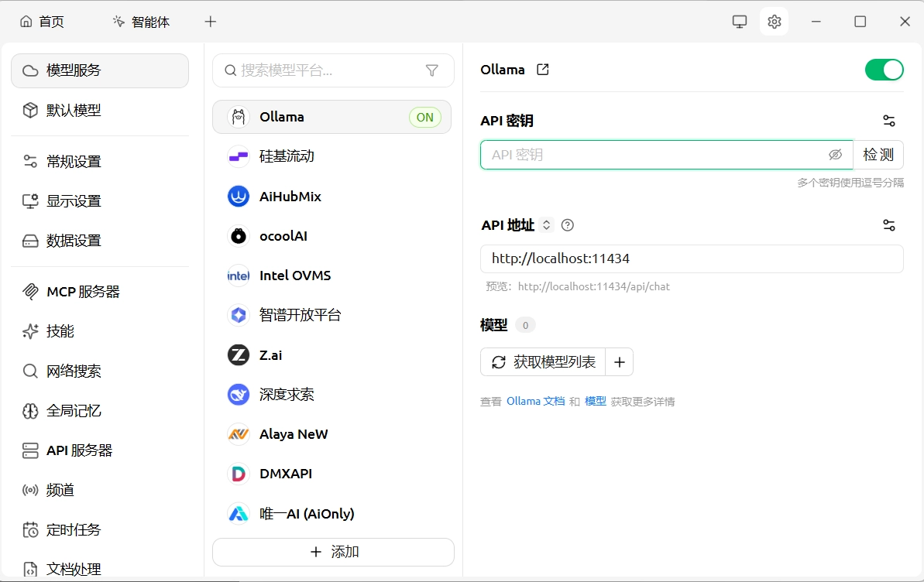Open 全局记忆 settings
Viewport: 924px width, 582px height.
[x=100, y=411]
